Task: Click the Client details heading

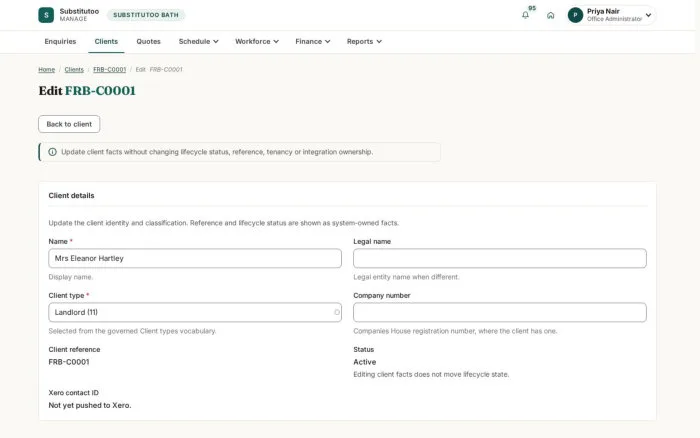Action: coord(71,196)
